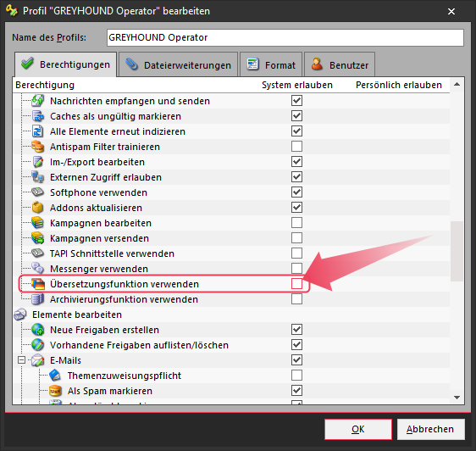476x451 pixels.
Task: Open the Benutzer tab
Action: (340, 64)
